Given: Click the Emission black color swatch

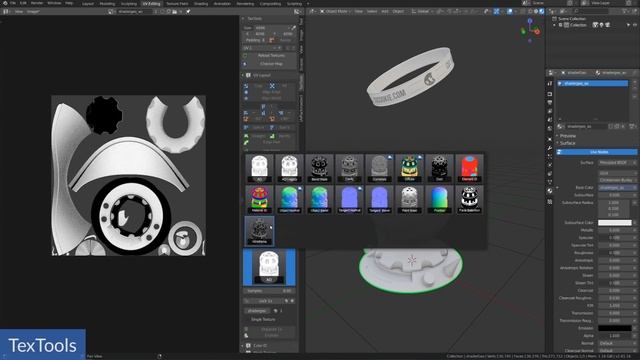Looking at the screenshot, I should (x=615, y=328).
